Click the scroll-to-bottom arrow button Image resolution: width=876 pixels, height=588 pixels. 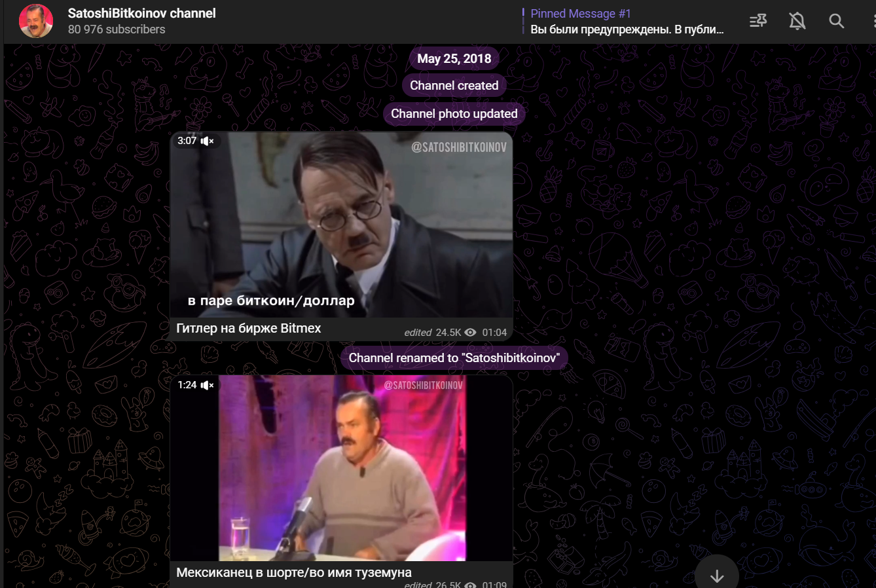(717, 576)
